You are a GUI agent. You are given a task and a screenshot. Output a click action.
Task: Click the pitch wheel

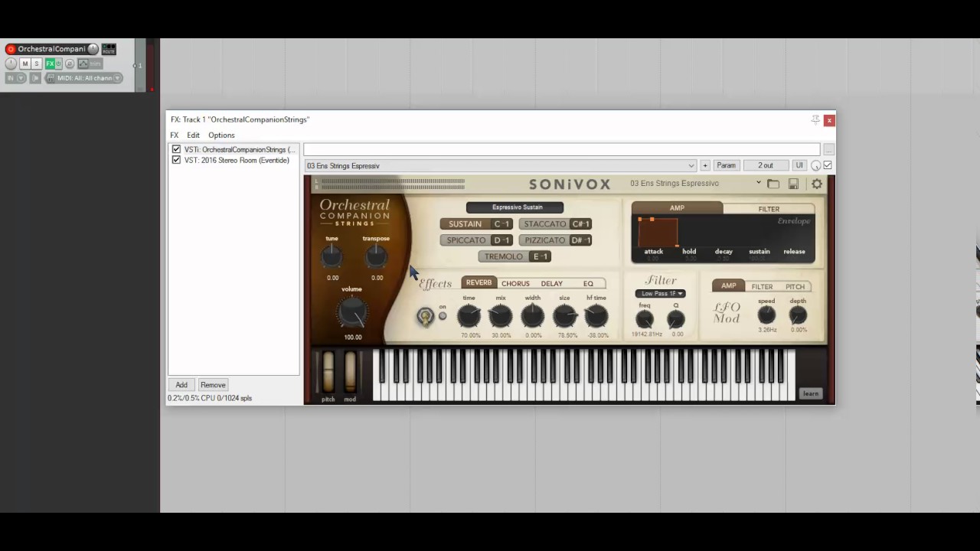tap(328, 370)
